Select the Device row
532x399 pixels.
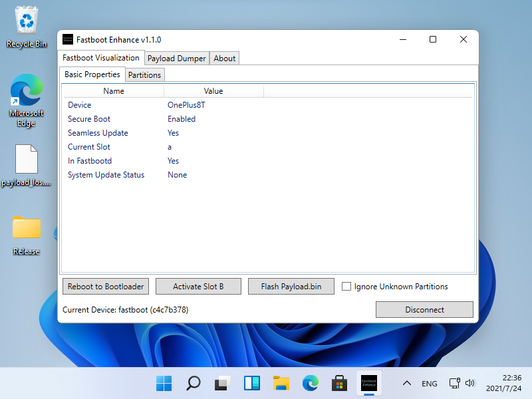coord(267,105)
